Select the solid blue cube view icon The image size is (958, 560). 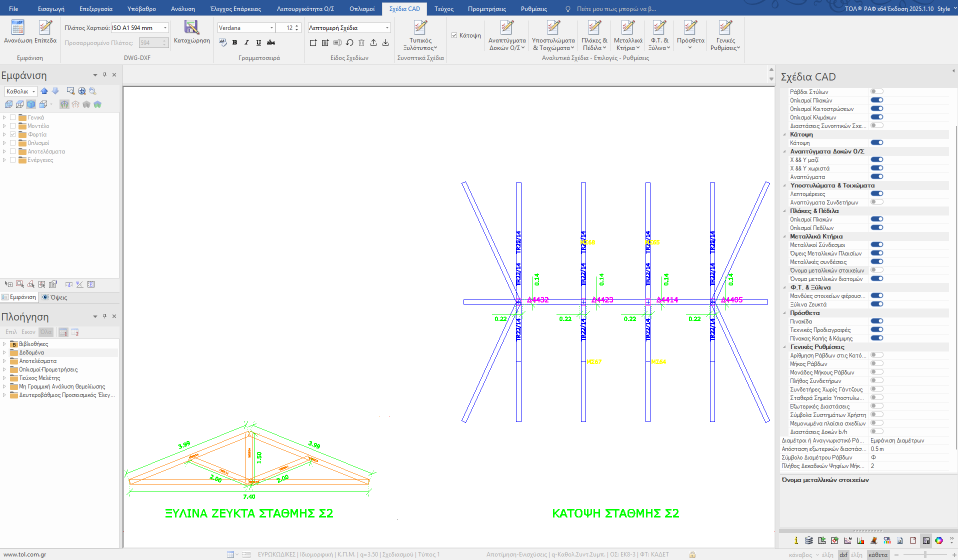[x=31, y=104]
